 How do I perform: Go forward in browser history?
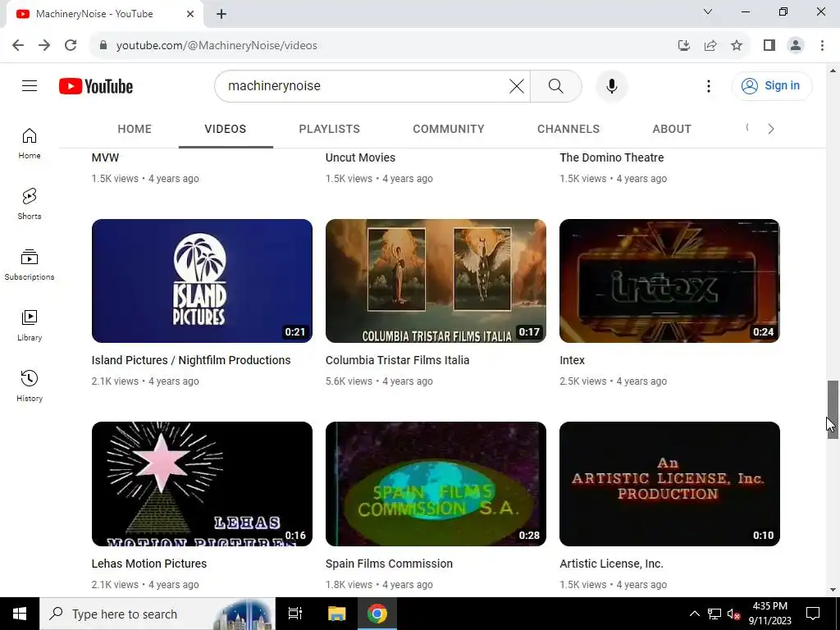coord(44,45)
